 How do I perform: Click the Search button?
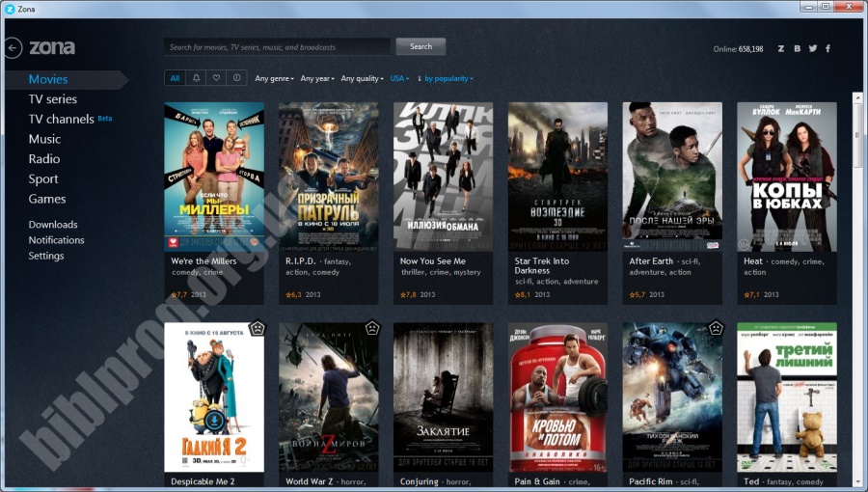tap(420, 46)
